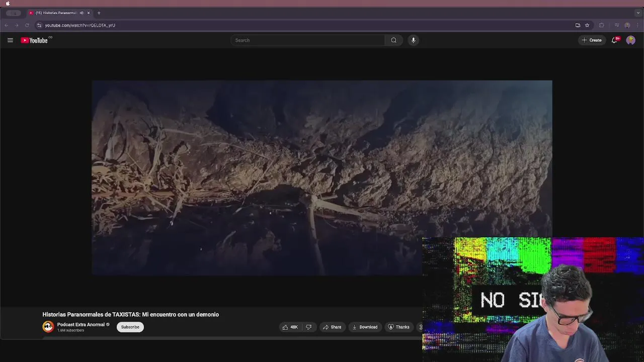This screenshot has width=644, height=362.
Task: Share the video
Action: tap(332, 327)
